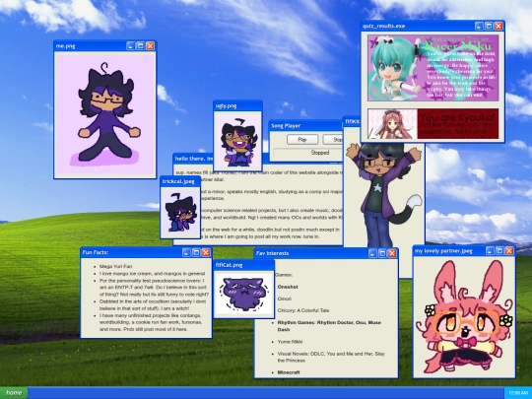Close the my lovely partner.jpeg window

509,251
